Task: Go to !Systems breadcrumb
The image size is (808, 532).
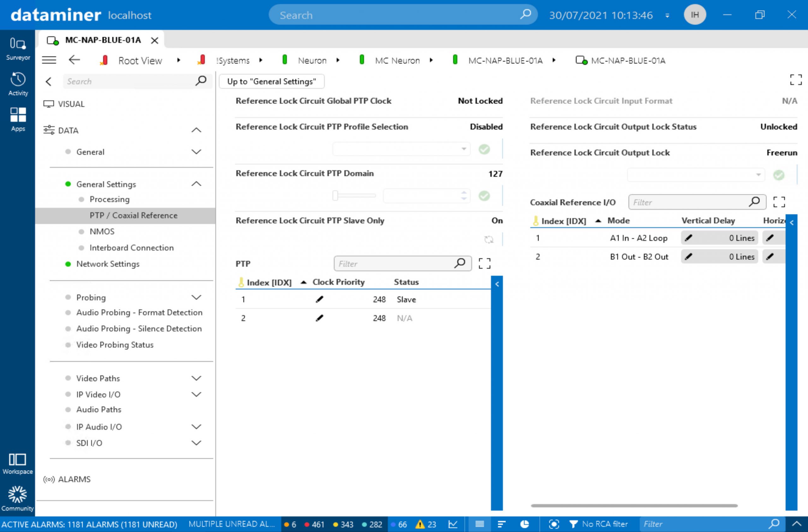Action: tap(233, 61)
